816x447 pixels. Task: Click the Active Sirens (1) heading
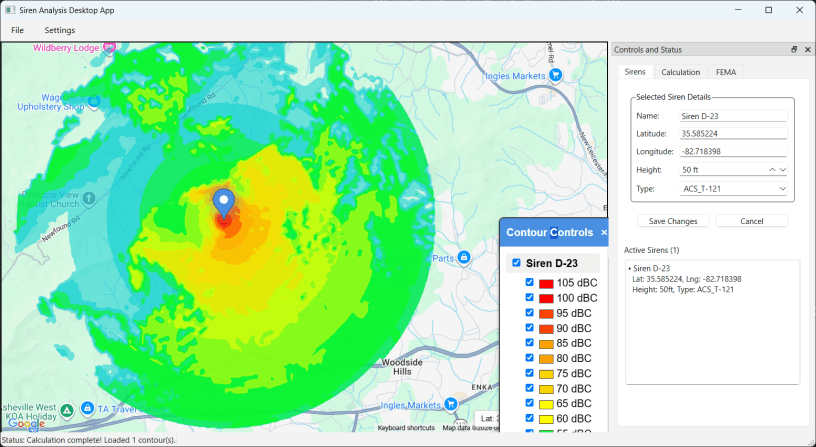(x=652, y=250)
